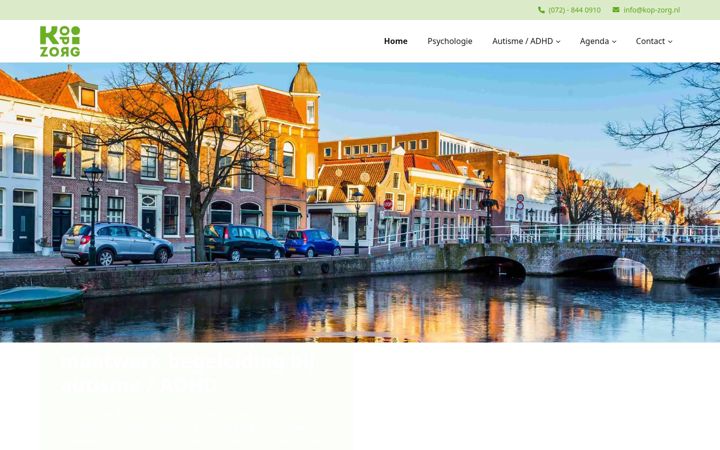Click the Kop op Zorg logo
The image size is (720, 450).
[x=60, y=41]
